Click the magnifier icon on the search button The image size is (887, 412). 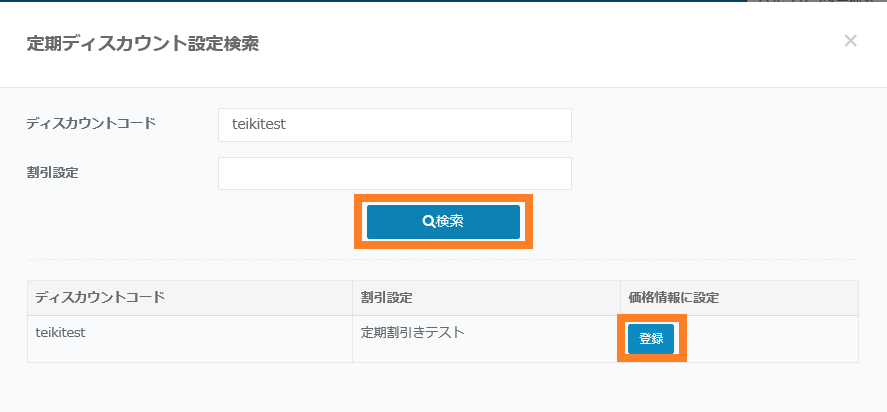[x=429, y=222]
